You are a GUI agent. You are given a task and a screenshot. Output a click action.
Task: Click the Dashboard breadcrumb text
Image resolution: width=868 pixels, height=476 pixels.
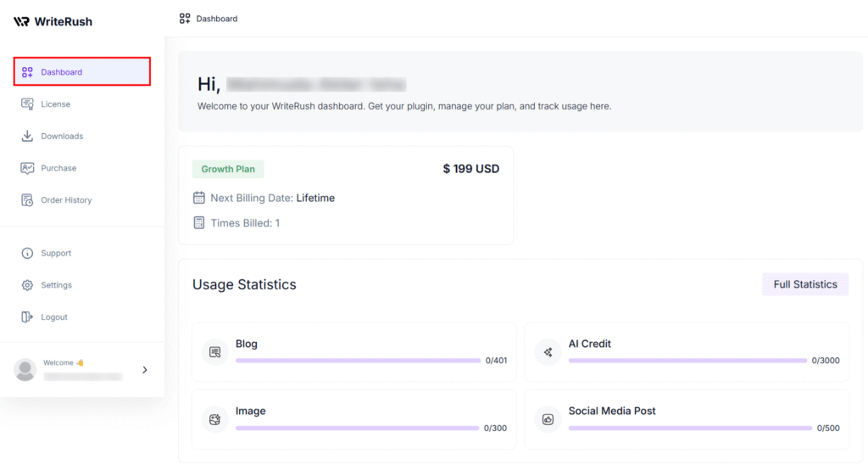(217, 19)
